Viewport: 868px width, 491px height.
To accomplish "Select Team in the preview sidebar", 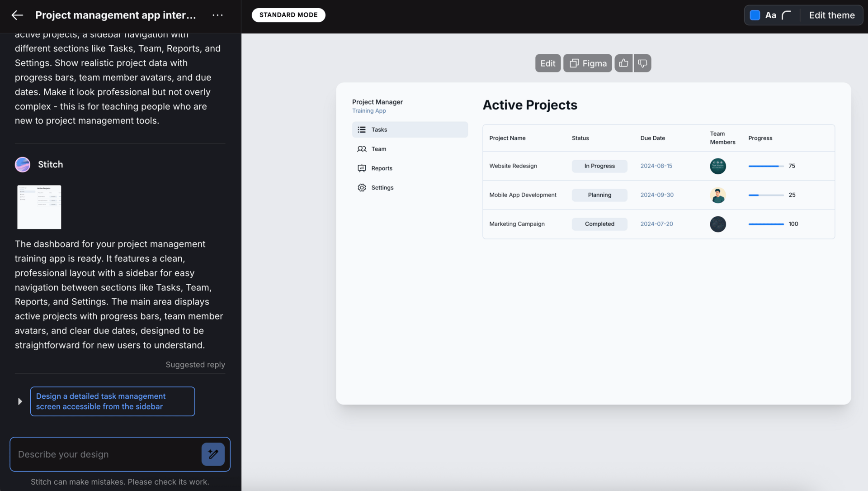I will click(410, 149).
